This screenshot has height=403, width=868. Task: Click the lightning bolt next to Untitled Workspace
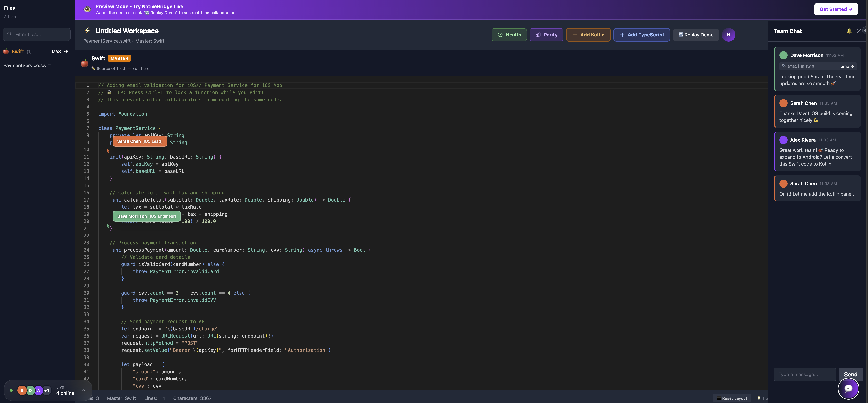87,31
